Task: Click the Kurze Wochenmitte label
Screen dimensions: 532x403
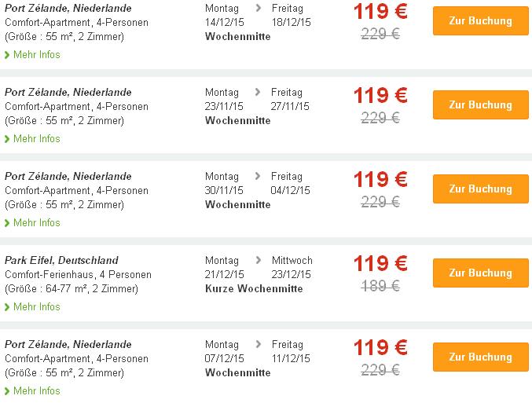Action: [253, 289]
